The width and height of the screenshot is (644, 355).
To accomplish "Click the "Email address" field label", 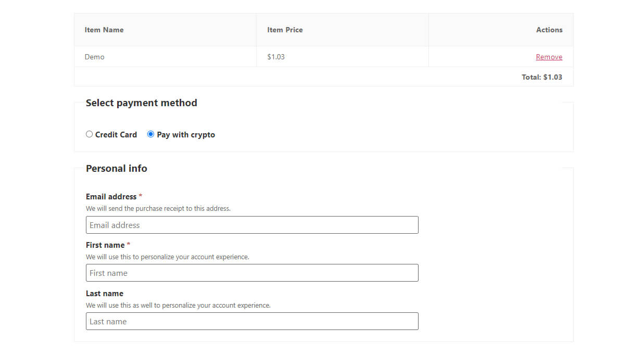I will point(111,197).
